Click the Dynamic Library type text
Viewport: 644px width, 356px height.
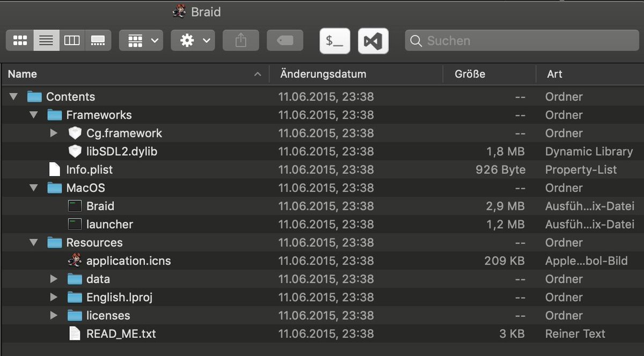(x=589, y=151)
